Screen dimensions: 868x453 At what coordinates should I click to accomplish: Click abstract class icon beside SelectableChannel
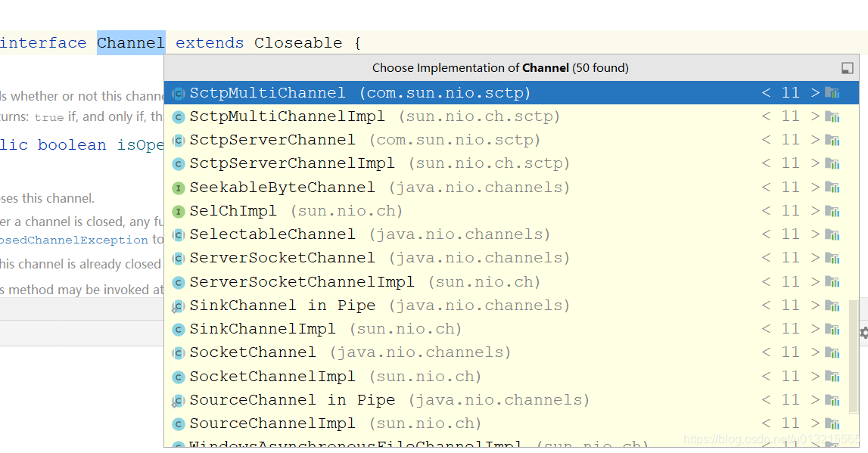click(179, 235)
